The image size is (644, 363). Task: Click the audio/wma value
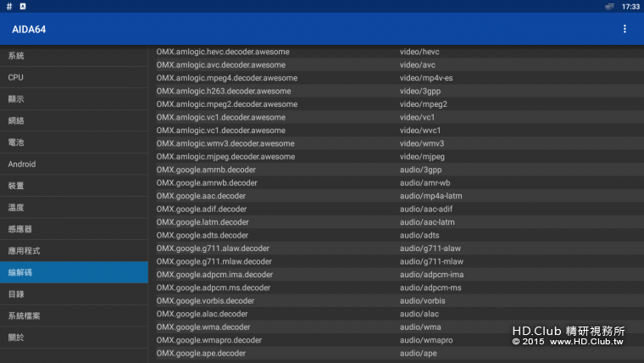point(420,327)
